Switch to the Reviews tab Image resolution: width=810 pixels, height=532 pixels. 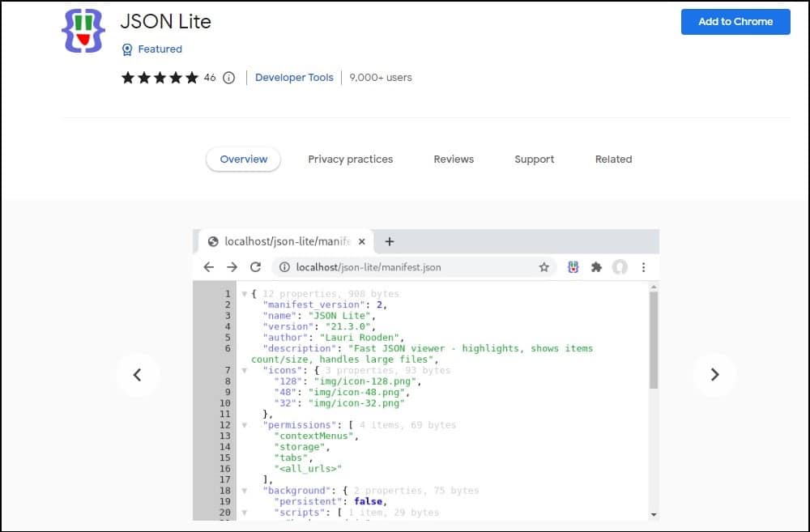(x=453, y=160)
